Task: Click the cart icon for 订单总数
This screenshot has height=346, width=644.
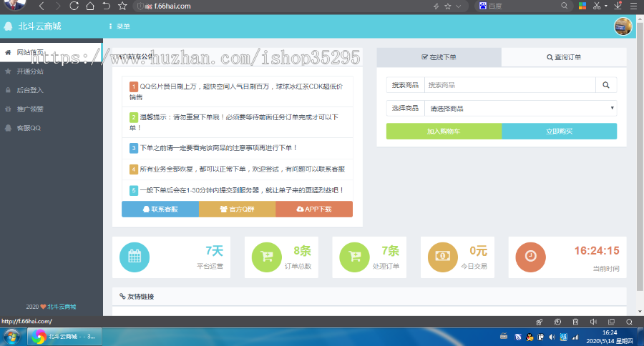Action: tap(267, 257)
